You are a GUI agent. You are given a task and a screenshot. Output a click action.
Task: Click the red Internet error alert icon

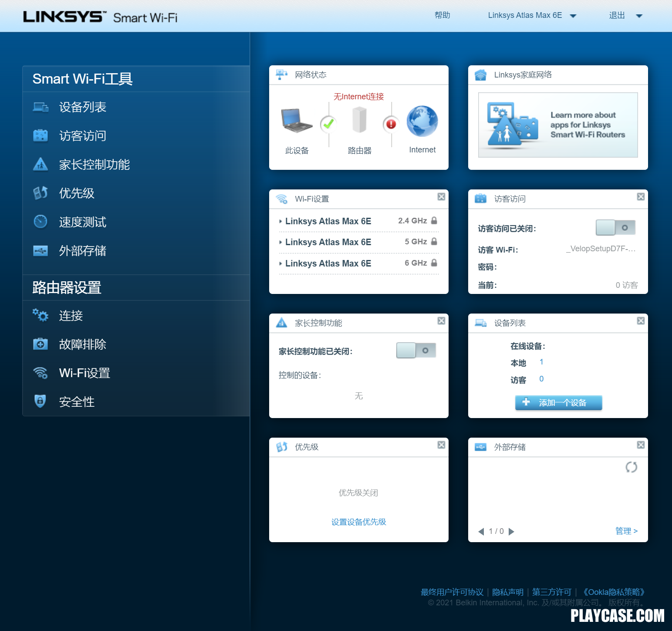(x=391, y=124)
